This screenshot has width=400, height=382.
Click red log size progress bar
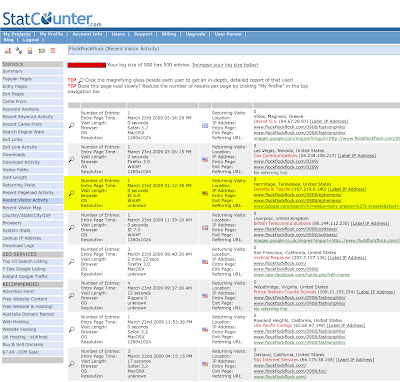87,65
